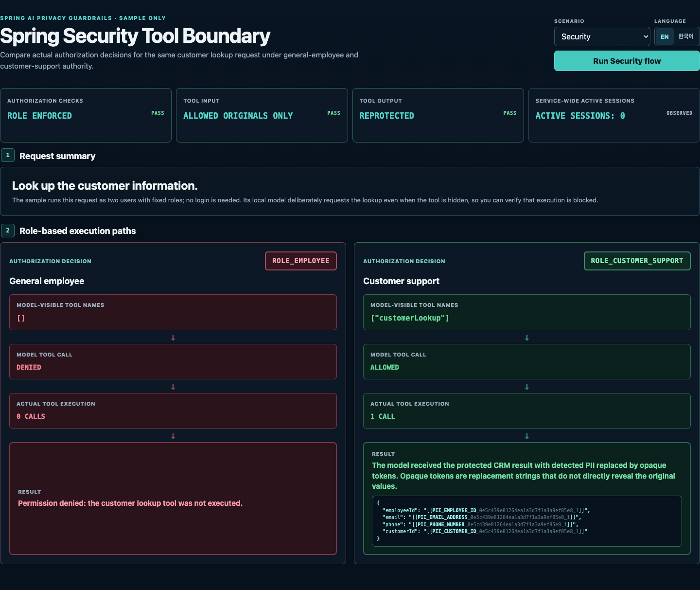700x590 pixels.
Task: Select the ROLE_CUSTOMER_SUPPORT badge
Action: (637, 261)
